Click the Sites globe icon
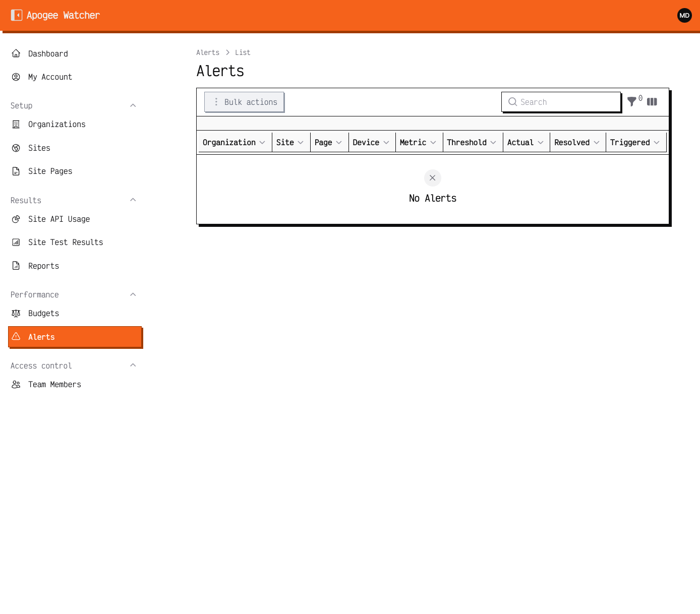Image resolution: width=700 pixels, height=614 pixels. coord(16,148)
